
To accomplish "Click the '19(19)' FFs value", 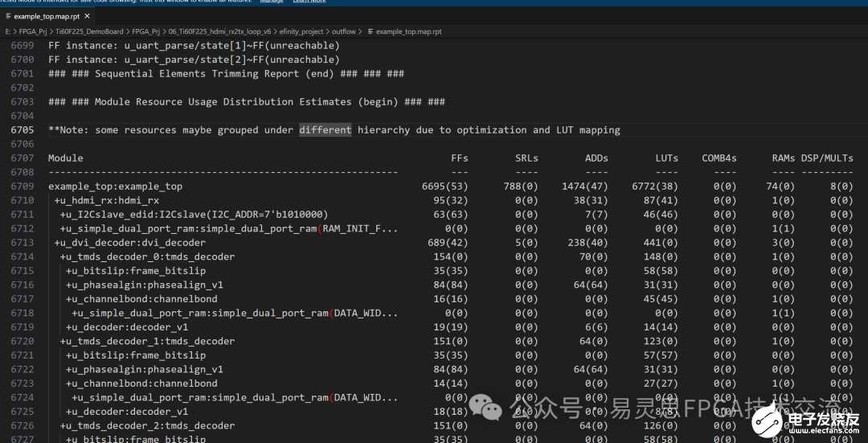I will 451,327.
